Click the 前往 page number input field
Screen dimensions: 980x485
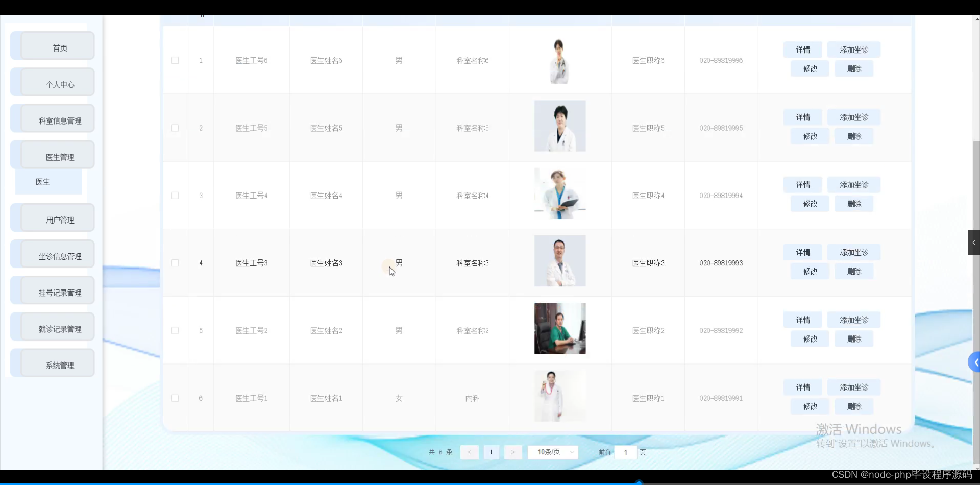click(625, 452)
